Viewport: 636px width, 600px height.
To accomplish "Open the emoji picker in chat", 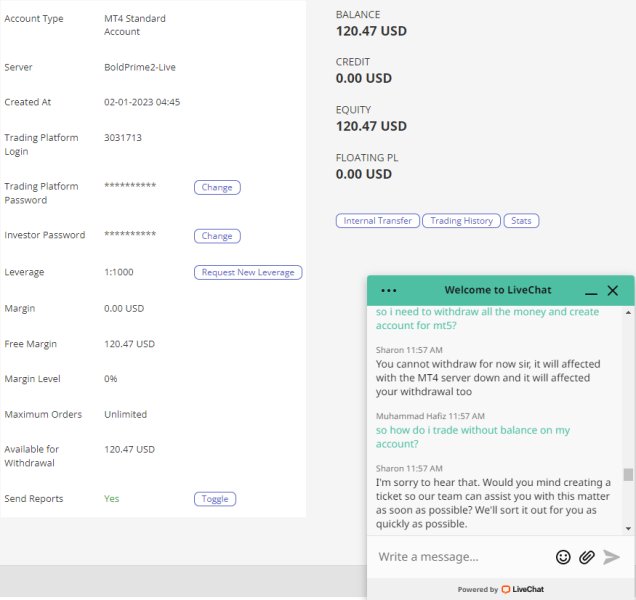I will pyautogui.click(x=563, y=557).
